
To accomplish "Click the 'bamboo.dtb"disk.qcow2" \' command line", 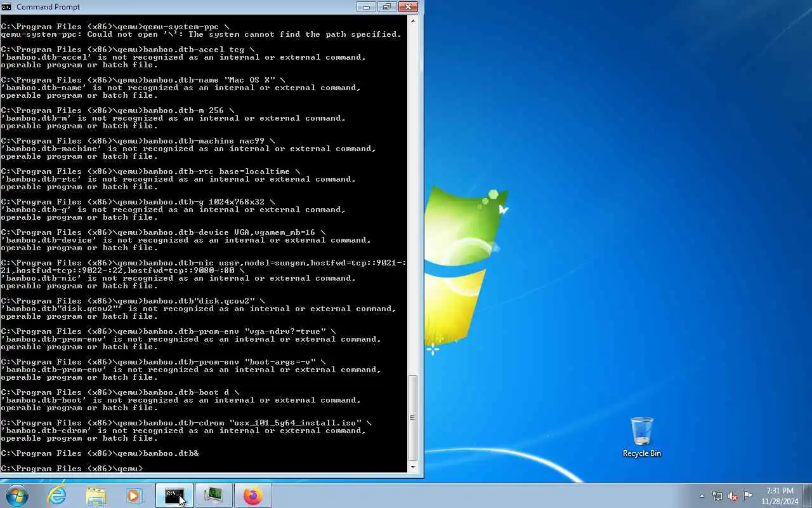I will point(133,301).
